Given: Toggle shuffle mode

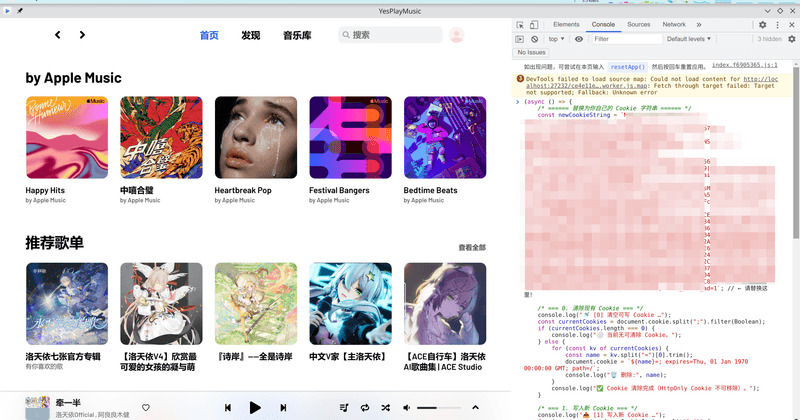Looking at the screenshot, I should [386, 407].
